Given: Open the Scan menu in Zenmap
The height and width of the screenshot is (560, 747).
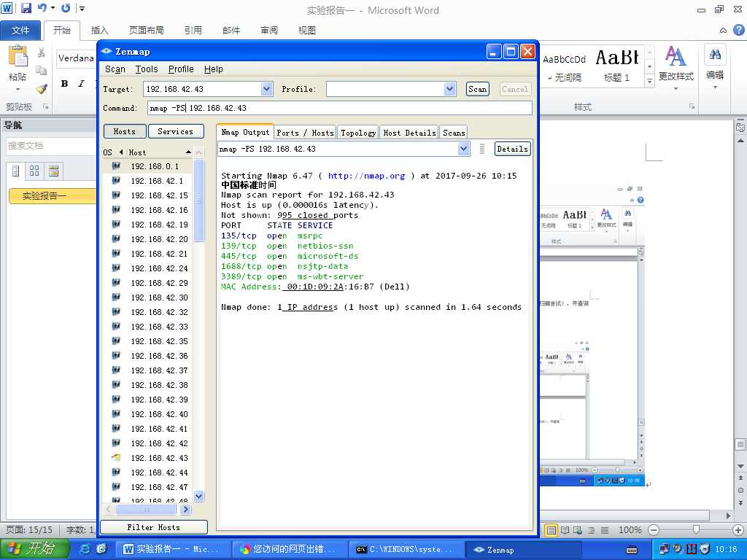Looking at the screenshot, I should (115, 69).
